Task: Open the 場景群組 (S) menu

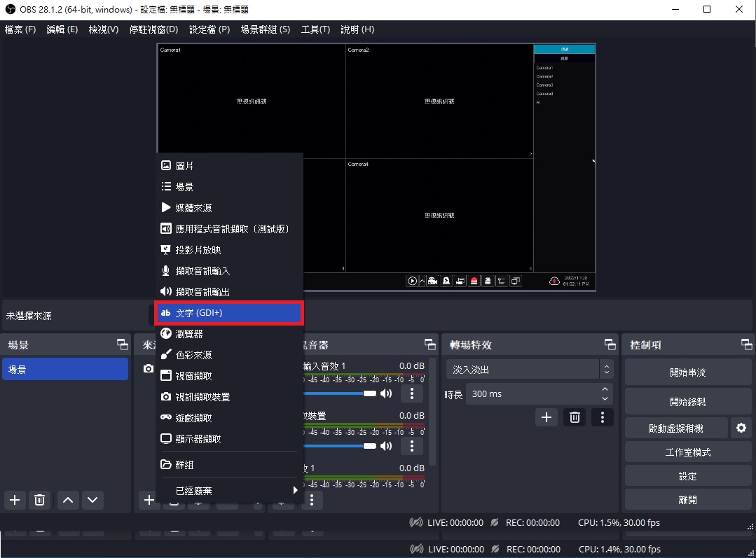Action: tap(266, 29)
